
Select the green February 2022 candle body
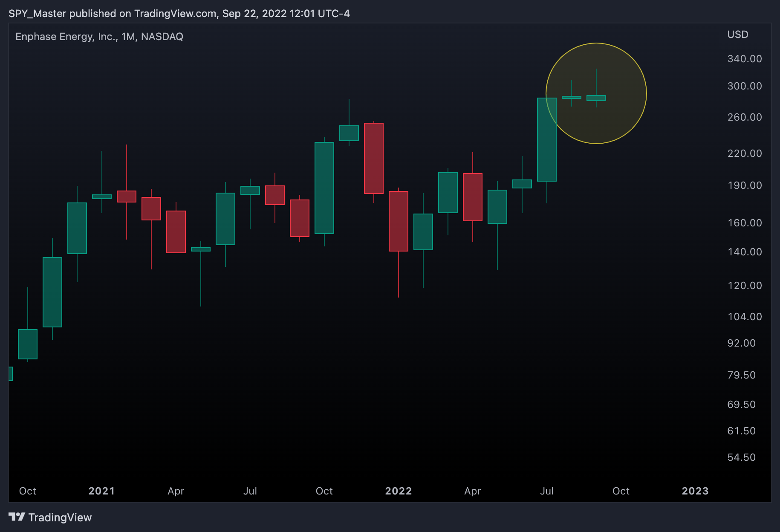pyautogui.click(x=423, y=232)
